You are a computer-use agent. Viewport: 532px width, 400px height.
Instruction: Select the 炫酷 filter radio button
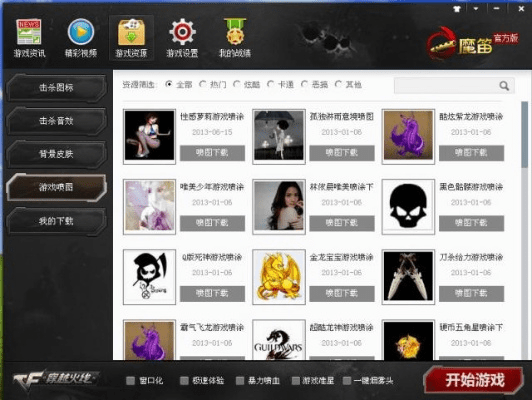(236, 84)
